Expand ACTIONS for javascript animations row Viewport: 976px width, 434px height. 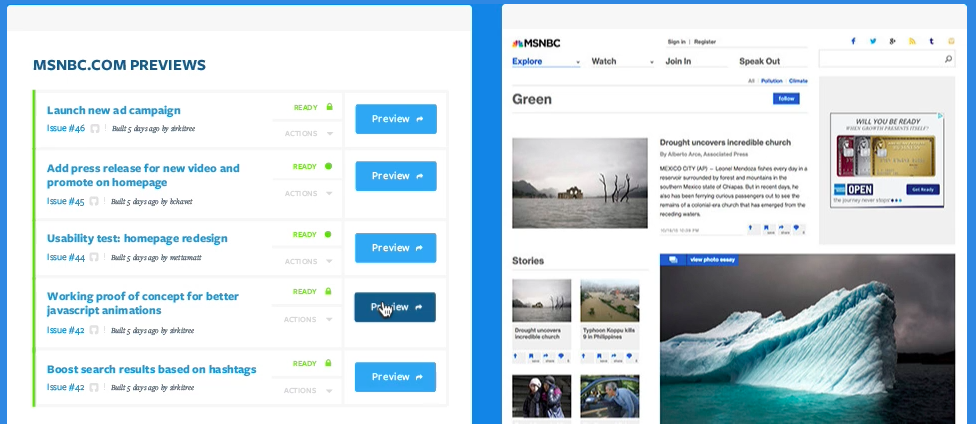[309, 319]
